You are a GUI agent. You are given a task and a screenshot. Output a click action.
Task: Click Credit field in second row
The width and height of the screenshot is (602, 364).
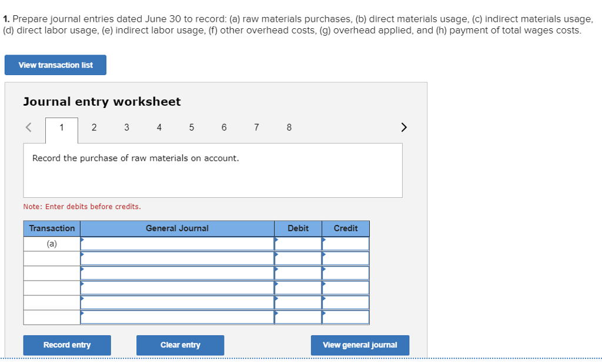pyautogui.click(x=346, y=258)
